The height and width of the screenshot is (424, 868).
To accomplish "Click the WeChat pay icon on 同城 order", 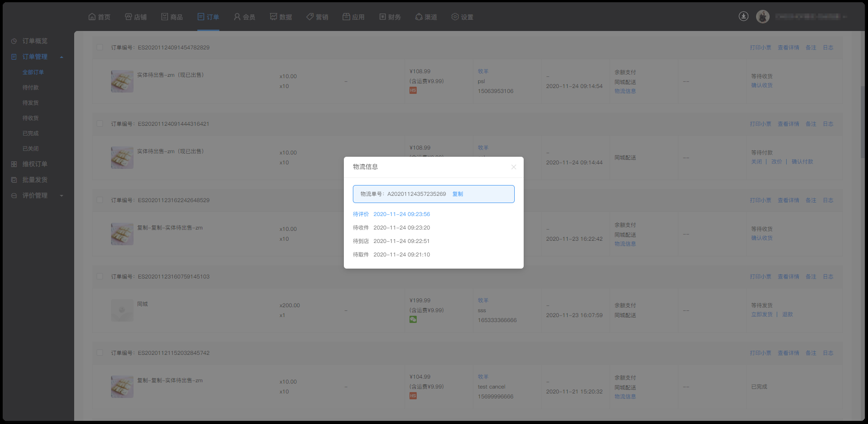I will (x=413, y=319).
